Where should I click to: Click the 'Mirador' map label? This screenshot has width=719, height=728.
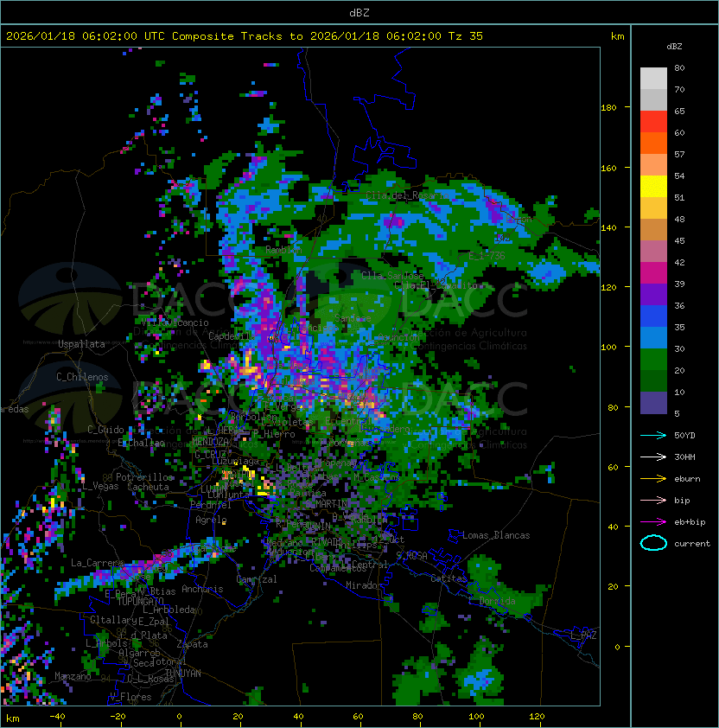(x=365, y=585)
